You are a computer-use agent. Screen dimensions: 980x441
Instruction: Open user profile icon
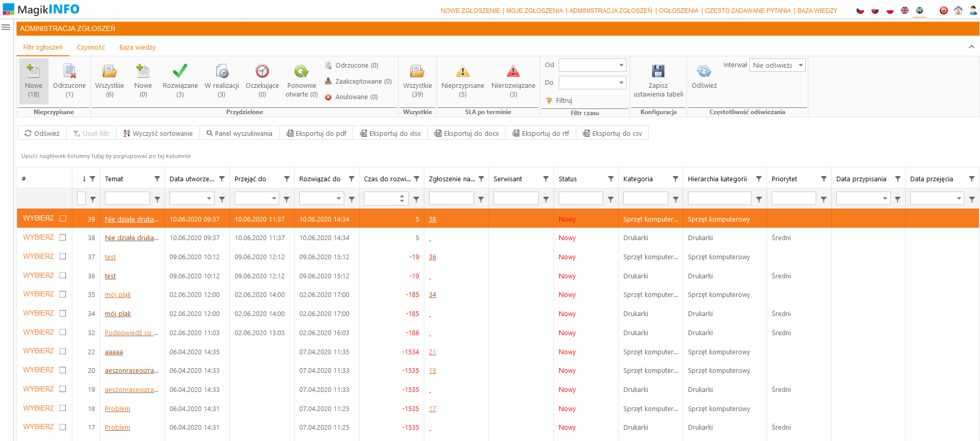[x=973, y=10]
